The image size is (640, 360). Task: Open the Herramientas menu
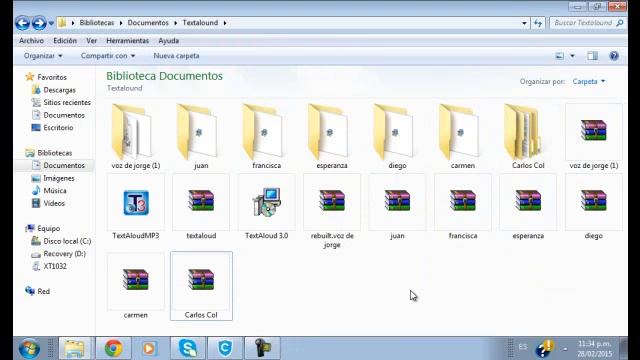(127, 41)
